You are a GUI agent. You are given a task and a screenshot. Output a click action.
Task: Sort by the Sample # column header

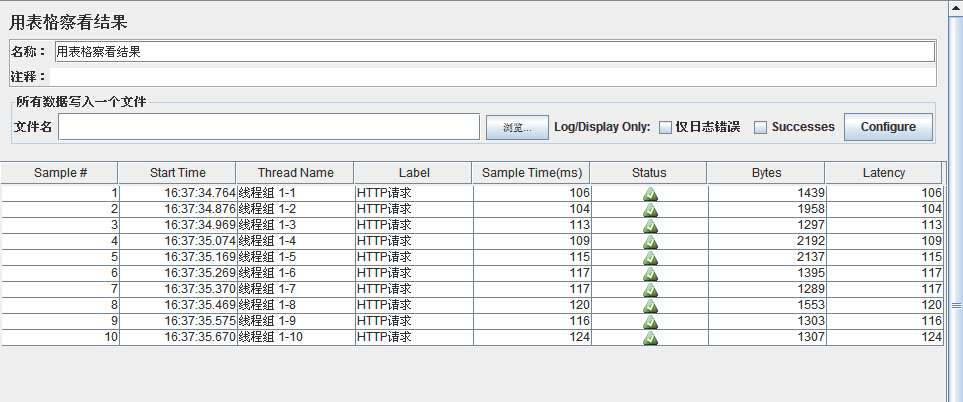point(60,172)
